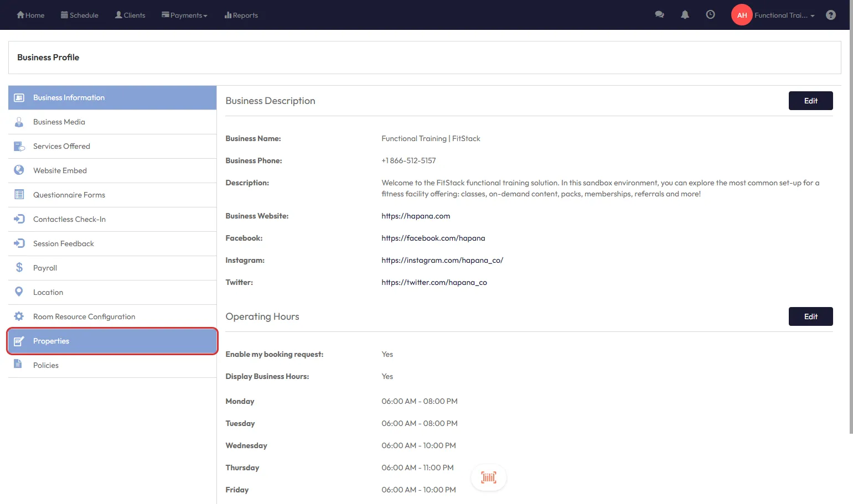Click the Room Resource Configuration gear icon
The height and width of the screenshot is (504, 853).
pos(19,316)
